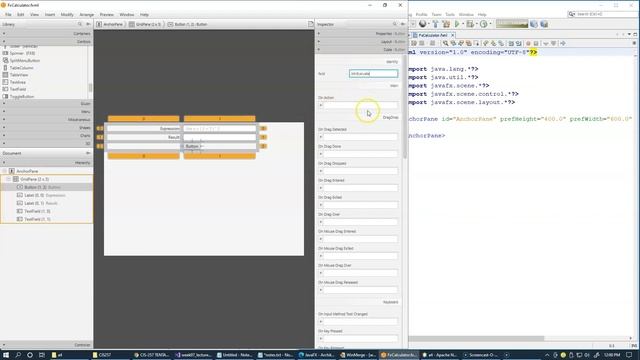Click GridPane (2 x 3) in breadcrumb bar

145,24
